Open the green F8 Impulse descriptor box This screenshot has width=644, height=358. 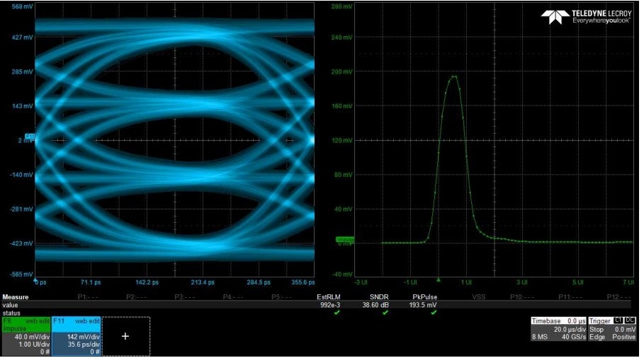26,336
